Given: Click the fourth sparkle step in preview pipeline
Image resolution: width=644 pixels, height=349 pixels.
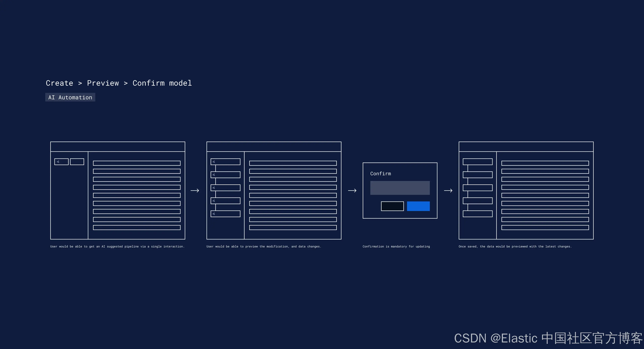Looking at the screenshot, I should tap(225, 201).
